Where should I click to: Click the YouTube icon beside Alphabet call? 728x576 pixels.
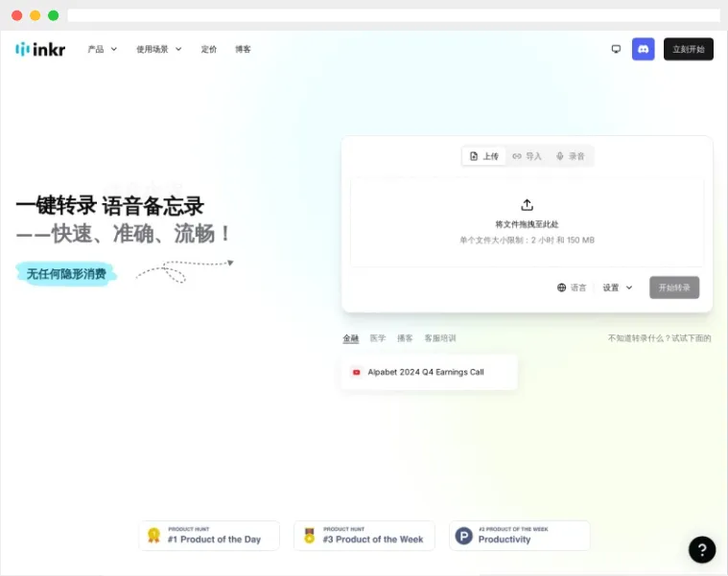357,372
